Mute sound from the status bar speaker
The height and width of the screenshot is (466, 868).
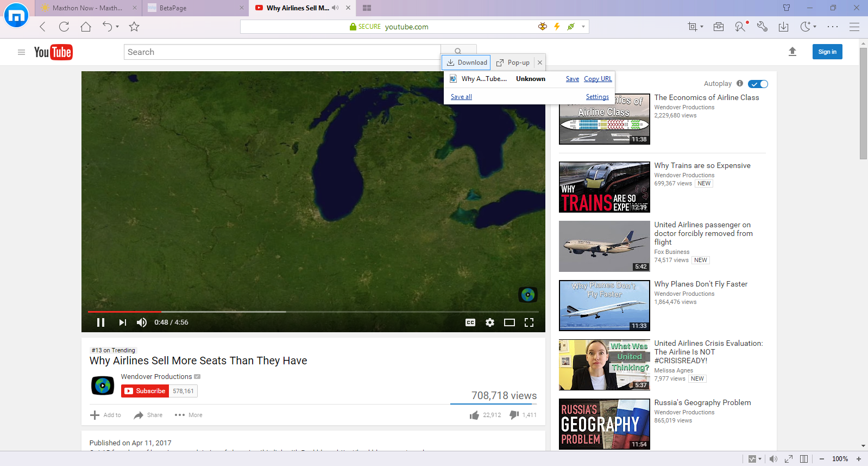pyautogui.click(x=773, y=459)
